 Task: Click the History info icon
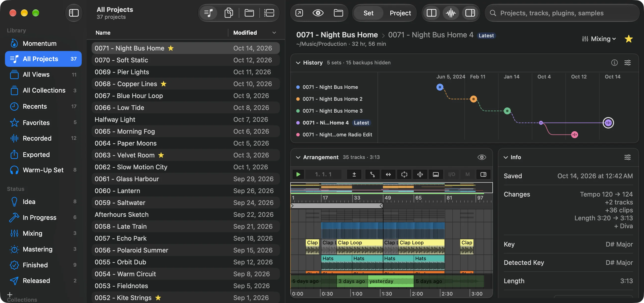coord(614,62)
